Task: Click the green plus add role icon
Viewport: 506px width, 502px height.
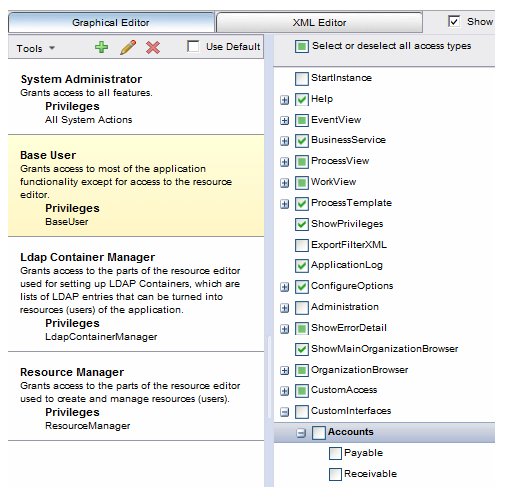Action: click(x=101, y=47)
